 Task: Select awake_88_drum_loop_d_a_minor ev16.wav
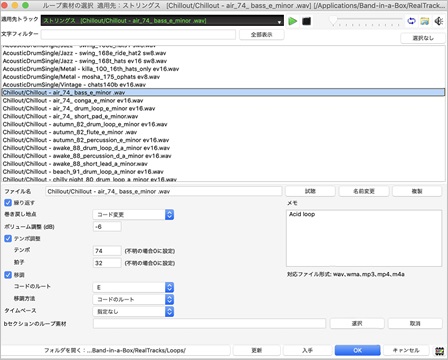pyautogui.click(x=223, y=148)
